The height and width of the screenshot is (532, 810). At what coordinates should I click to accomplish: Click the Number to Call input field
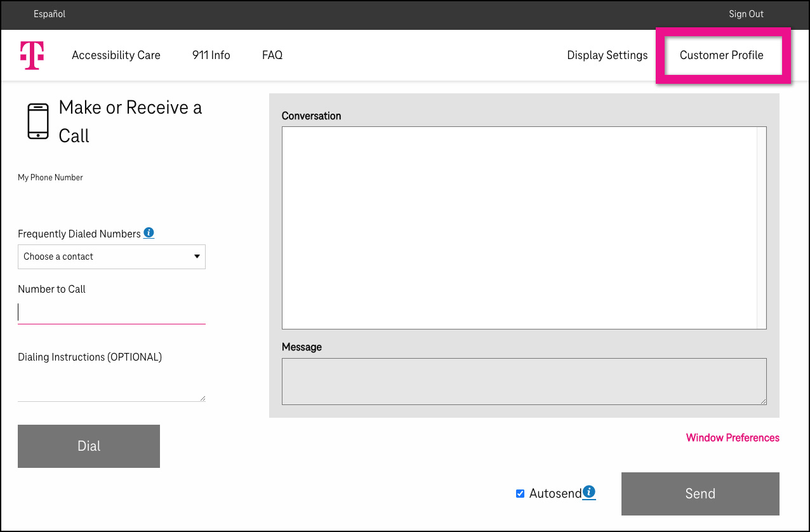pyautogui.click(x=112, y=312)
